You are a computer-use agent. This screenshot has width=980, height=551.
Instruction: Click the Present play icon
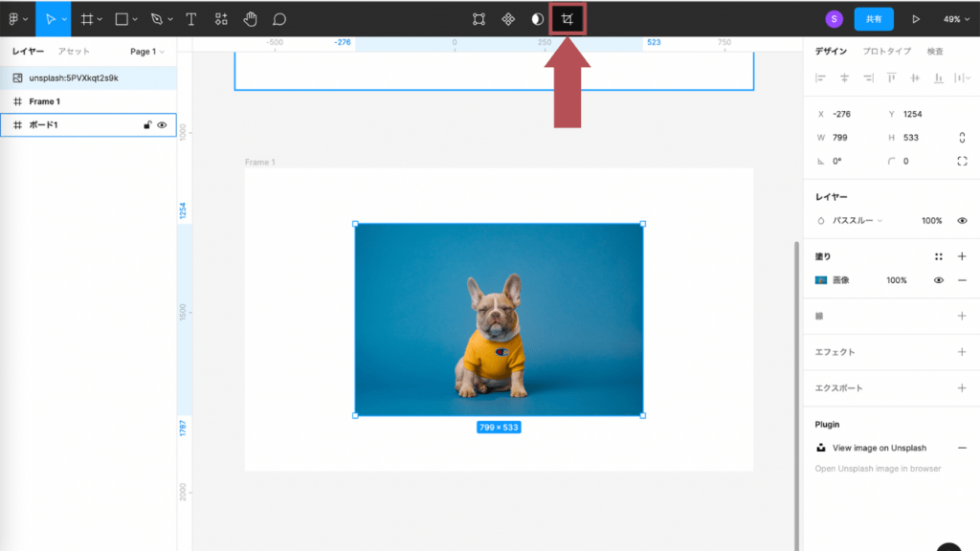[916, 19]
